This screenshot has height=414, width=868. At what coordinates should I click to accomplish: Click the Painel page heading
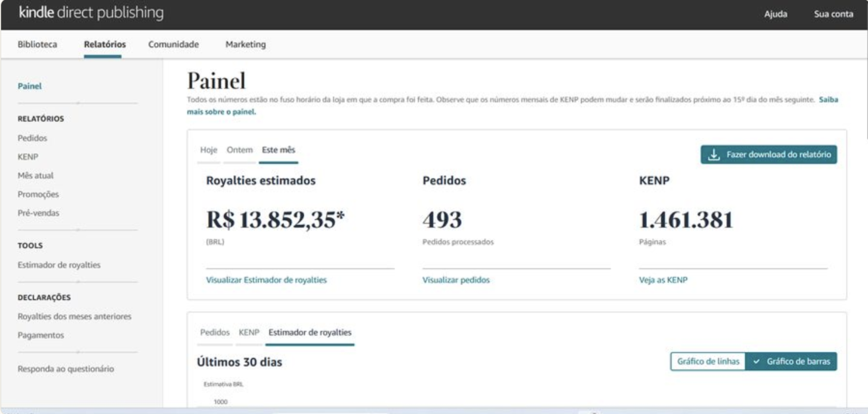(217, 80)
